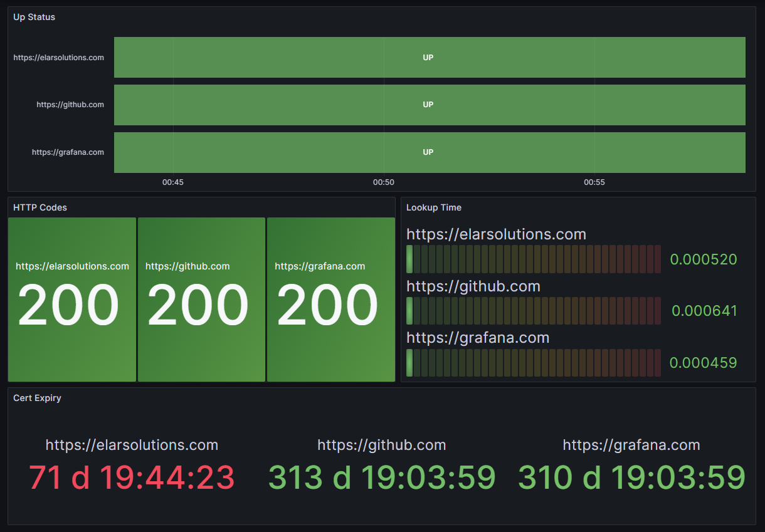Select the grafana.com row label in Up Status
The width and height of the screenshot is (765, 532).
tap(68, 152)
